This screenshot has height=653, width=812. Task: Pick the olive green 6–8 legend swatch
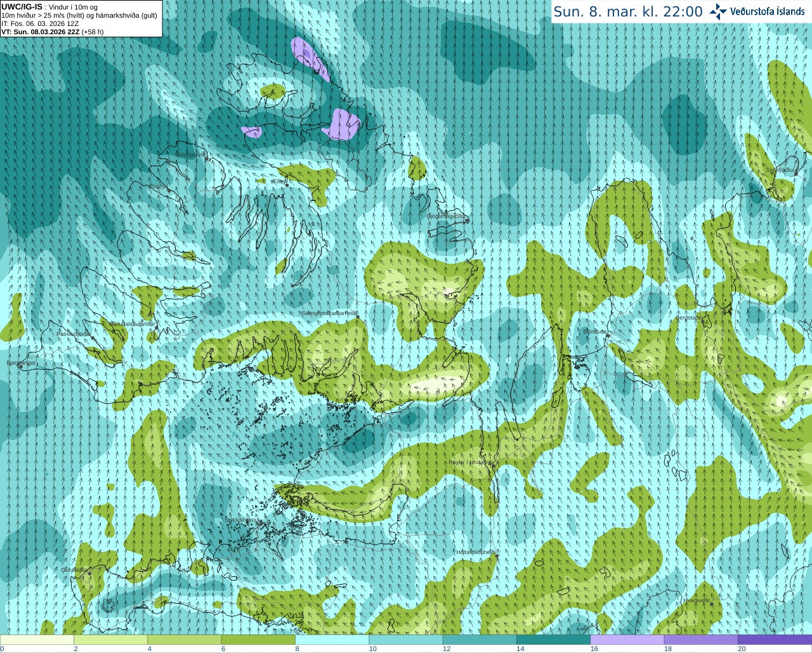point(258,640)
